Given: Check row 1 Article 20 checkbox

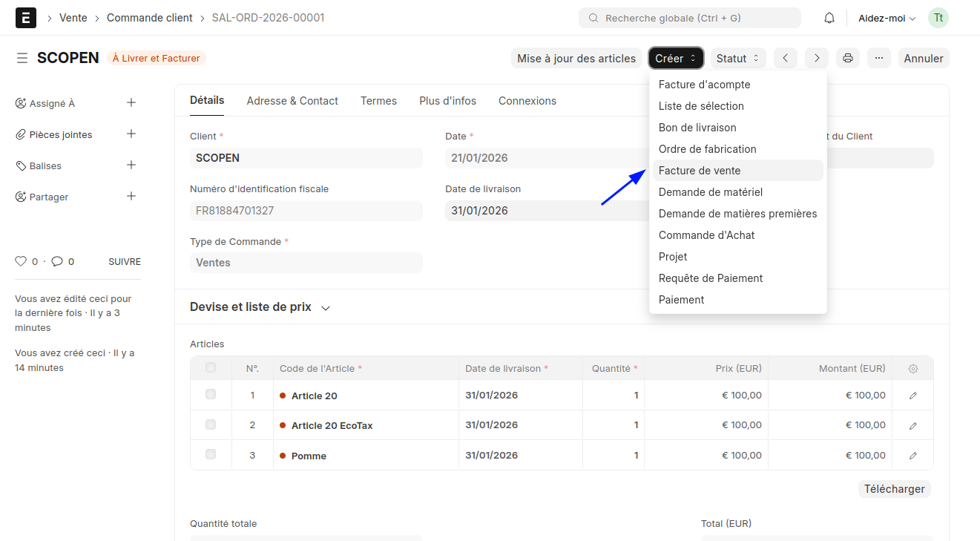Looking at the screenshot, I should click(x=211, y=394).
